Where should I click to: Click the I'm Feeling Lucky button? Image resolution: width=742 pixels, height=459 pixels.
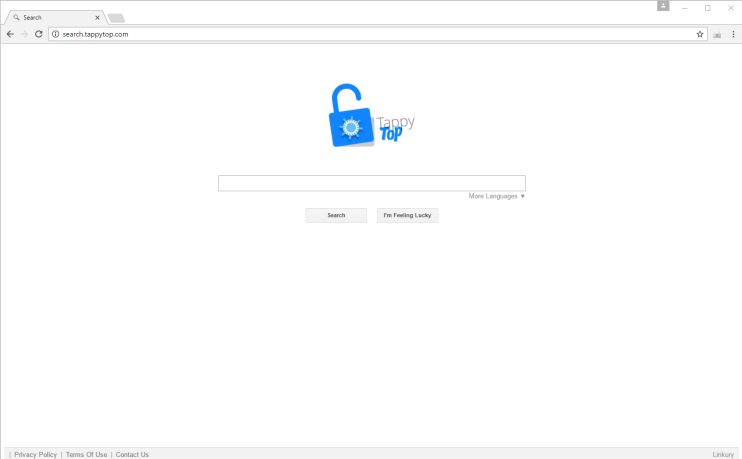pyautogui.click(x=407, y=215)
